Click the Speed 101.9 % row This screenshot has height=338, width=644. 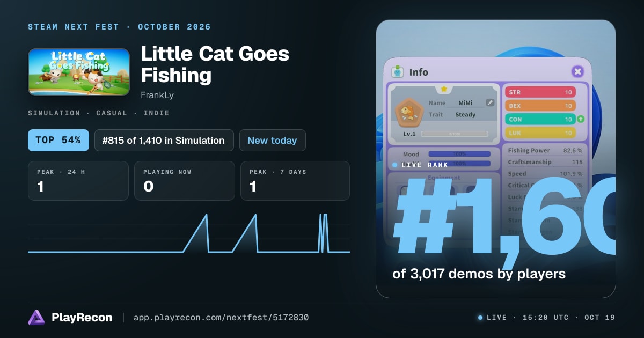545,174
